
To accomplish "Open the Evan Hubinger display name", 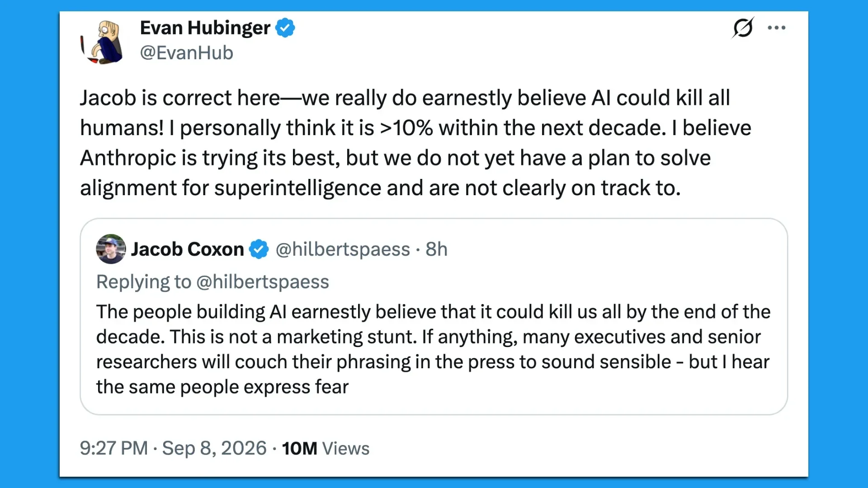I will coord(205,28).
